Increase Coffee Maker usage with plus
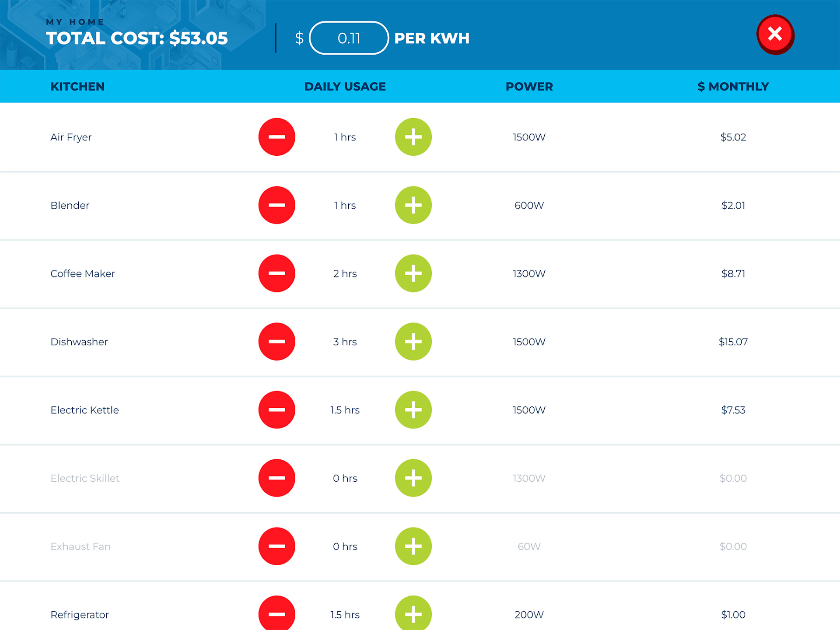 pyautogui.click(x=413, y=273)
